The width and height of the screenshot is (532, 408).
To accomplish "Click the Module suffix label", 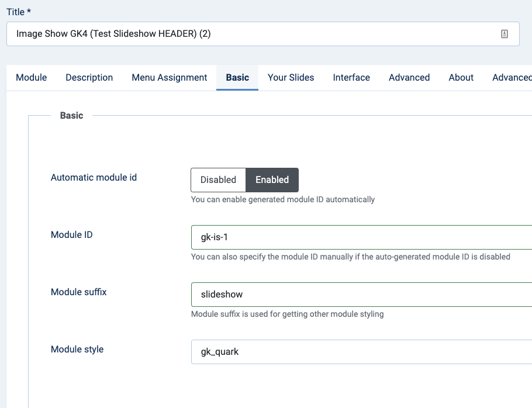I will click(x=79, y=292).
